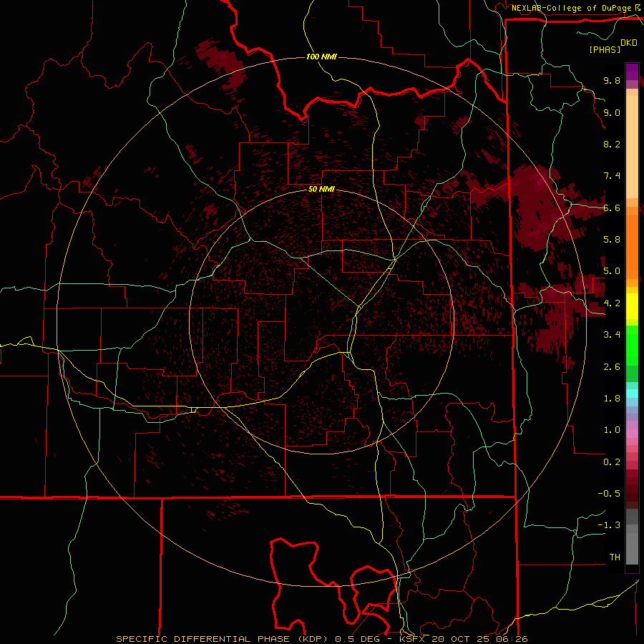Click the NEXLAB-College of DuPage credit text
The image size is (644, 644).
[x=571, y=8]
